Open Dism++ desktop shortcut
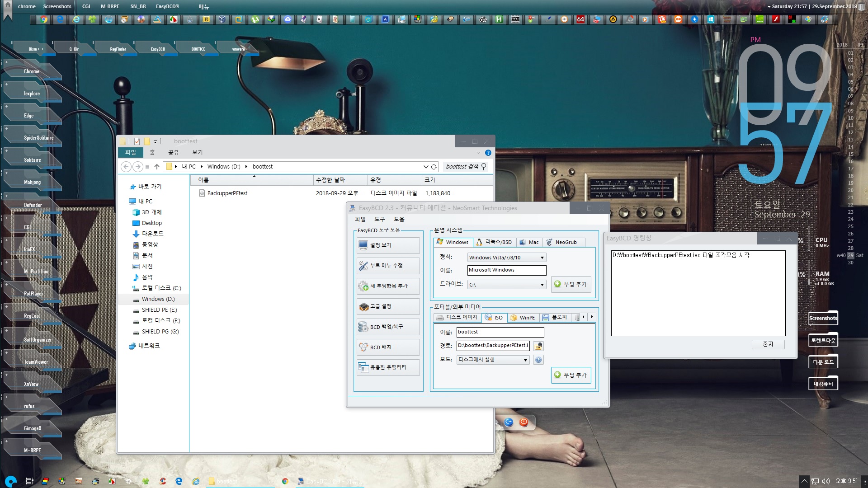The image size is (868, 488). [36, 49]
